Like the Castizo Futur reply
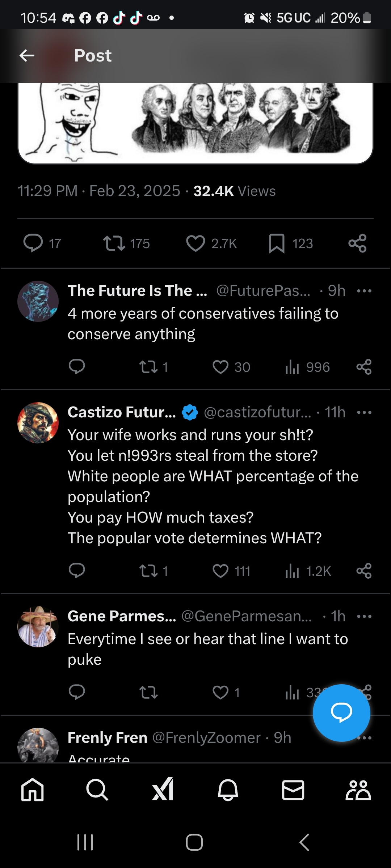The width and height of the screenshot is (391, 868). 220,571
